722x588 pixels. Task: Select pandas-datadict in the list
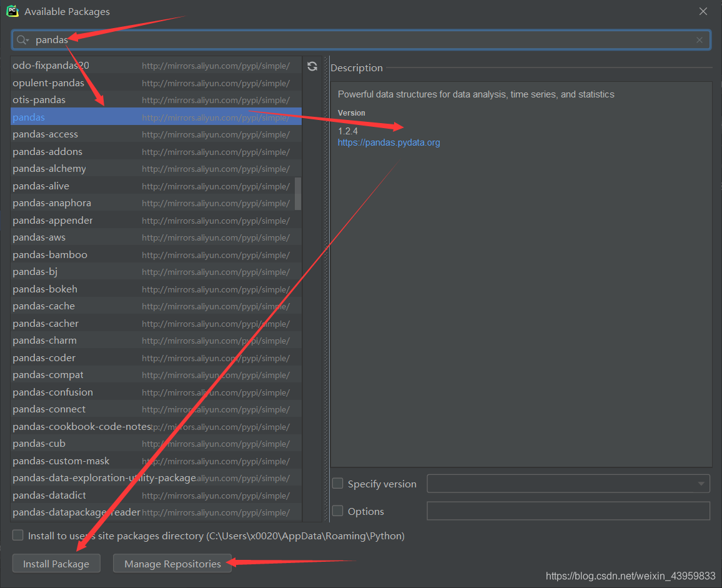[x=156, y=495]
